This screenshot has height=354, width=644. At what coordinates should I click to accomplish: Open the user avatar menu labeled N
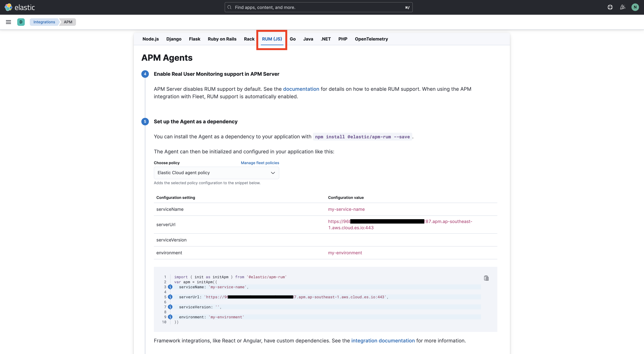(635, 7)
